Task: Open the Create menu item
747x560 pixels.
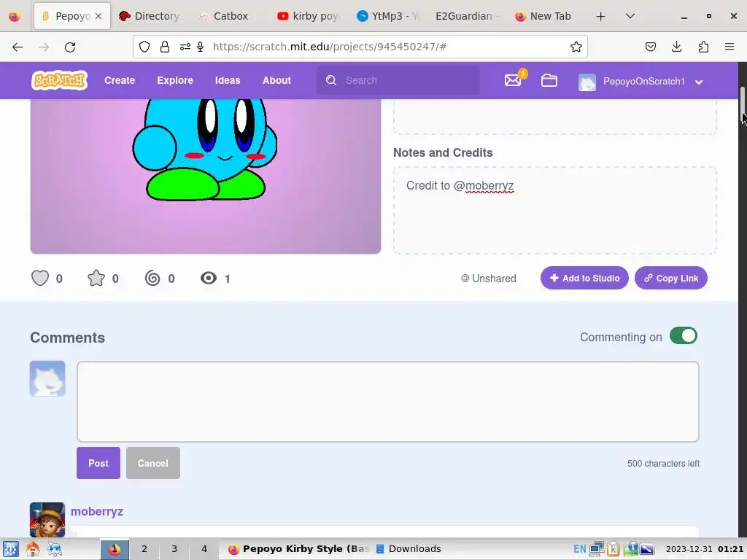Action: pyautogui.click(x=120, y=80)
